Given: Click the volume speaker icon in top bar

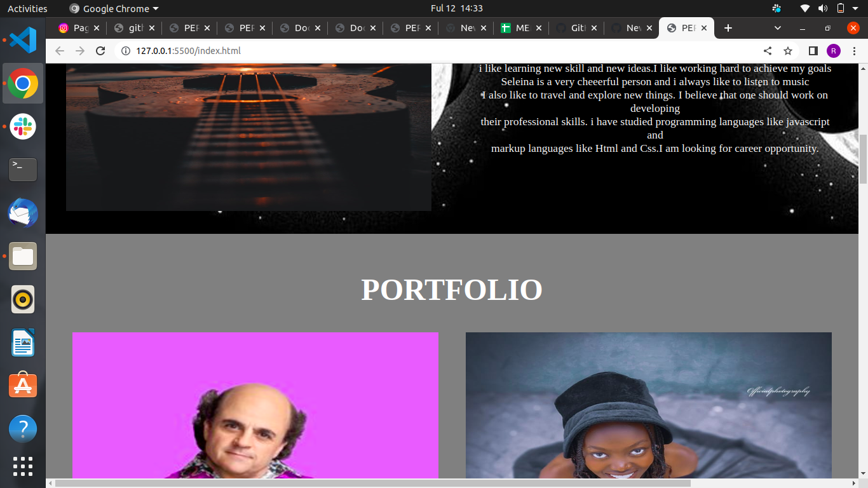Looking at the screenshot, I should click(x=823, y=8).
